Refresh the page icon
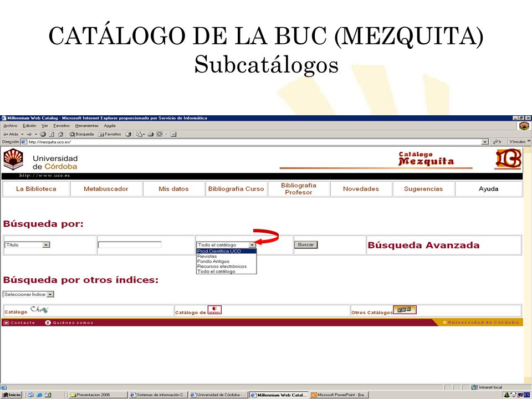Image resolution: width=532 pixels, height=399 pixels. click(x=52, y=134)
